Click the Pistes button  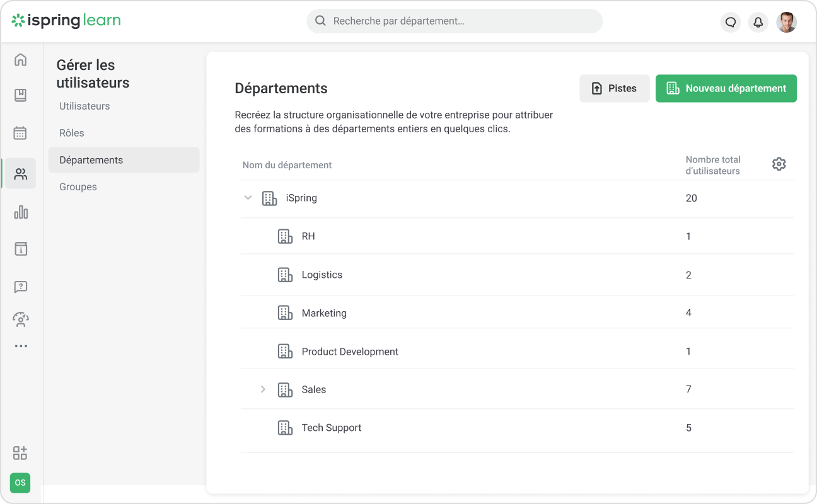(x=614, y=88)
